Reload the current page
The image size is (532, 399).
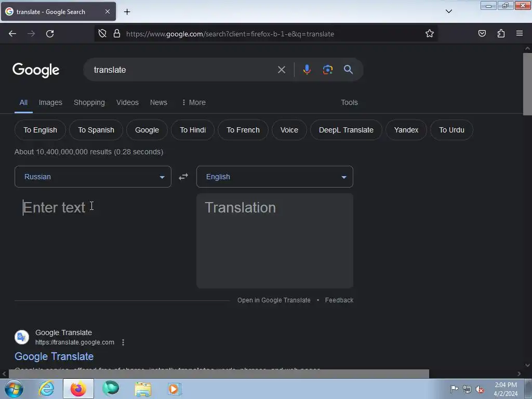(50, 34)
